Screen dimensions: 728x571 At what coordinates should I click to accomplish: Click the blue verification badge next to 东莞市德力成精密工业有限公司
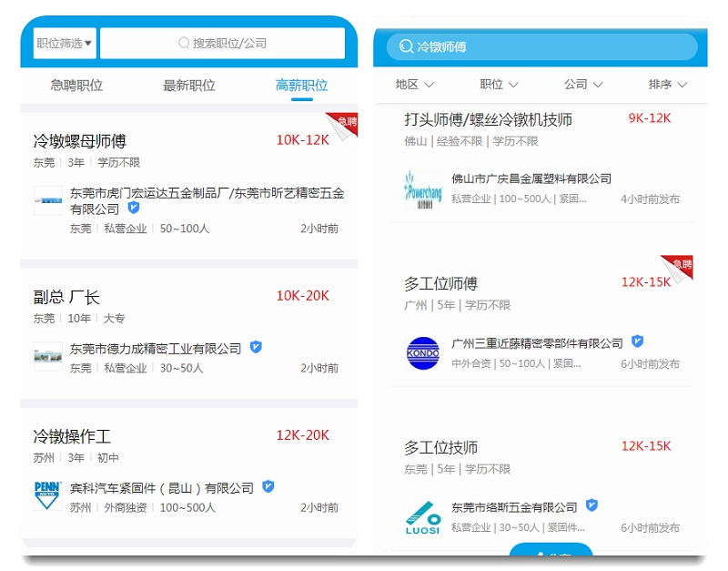(x=256, y=346)
